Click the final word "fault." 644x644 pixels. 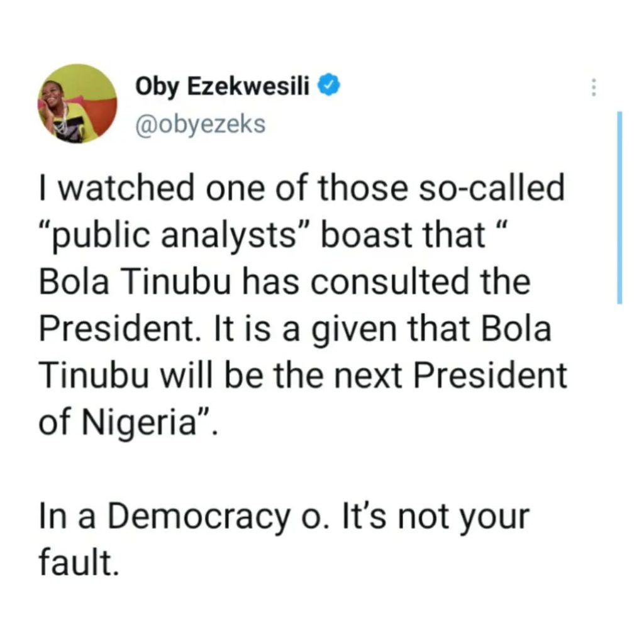tap(77, 562)
